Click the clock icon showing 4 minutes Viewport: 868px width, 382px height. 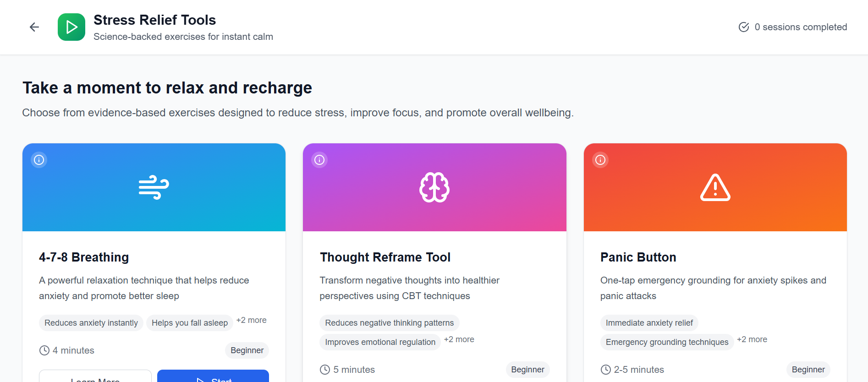(44, 350)
